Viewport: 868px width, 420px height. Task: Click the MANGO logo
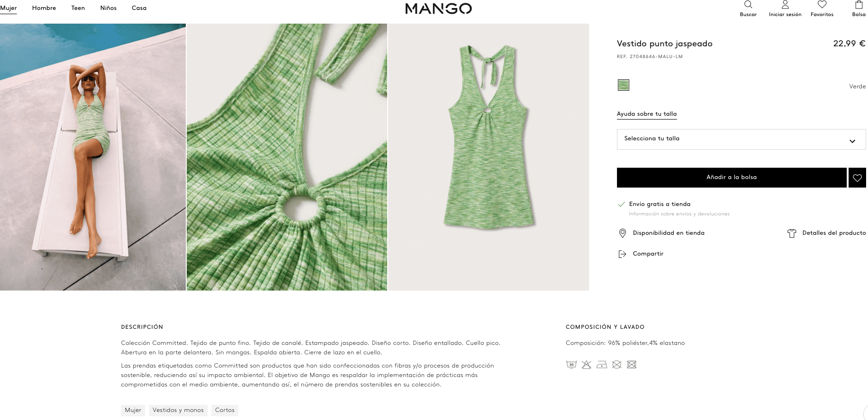tap(439, 9)
